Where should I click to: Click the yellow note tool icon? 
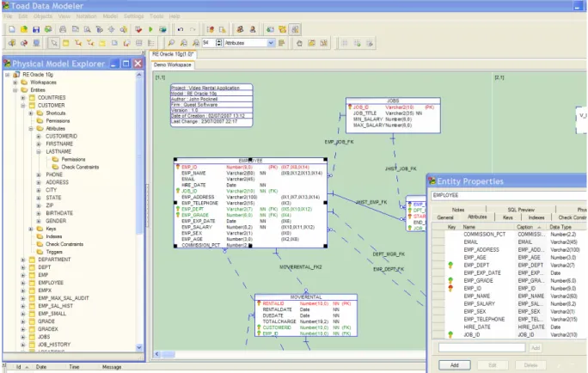coord(102,43)
